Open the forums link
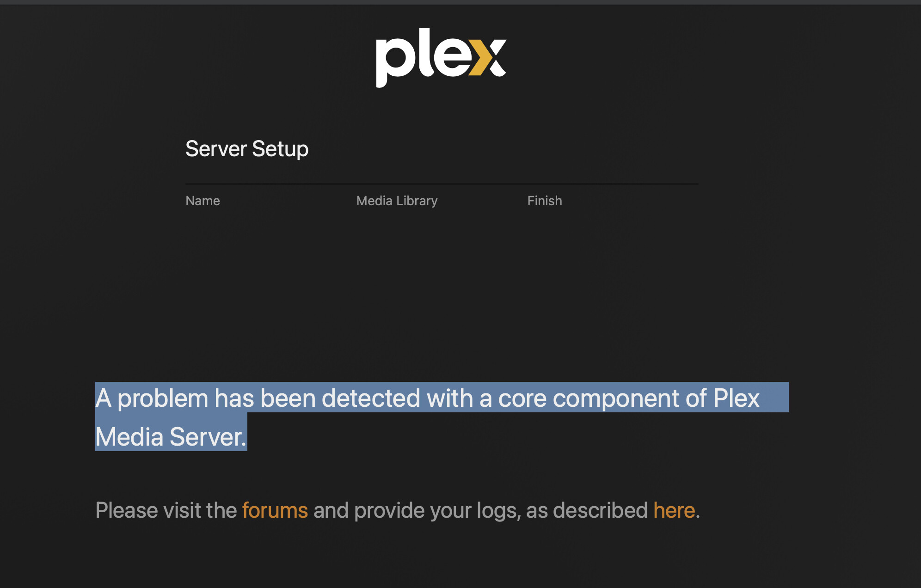Viewport: 921px width, 588px height. click(x=275, y=510)
